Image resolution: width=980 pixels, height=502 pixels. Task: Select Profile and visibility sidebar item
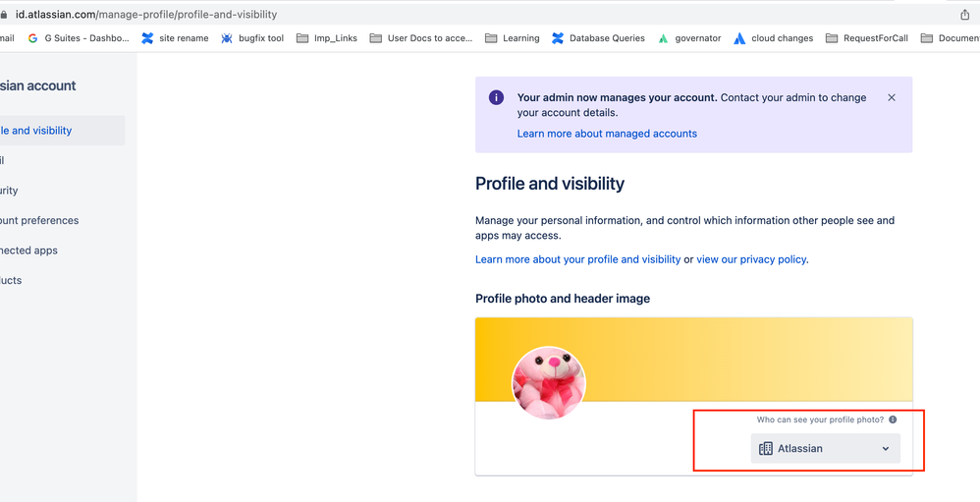pos(63,131)
